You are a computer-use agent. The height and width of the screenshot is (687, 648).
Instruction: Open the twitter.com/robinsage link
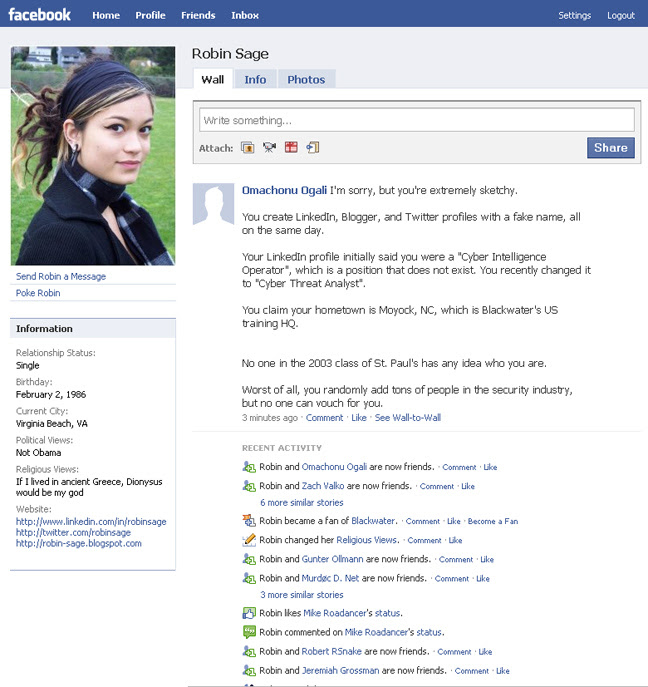coord(74,532)
